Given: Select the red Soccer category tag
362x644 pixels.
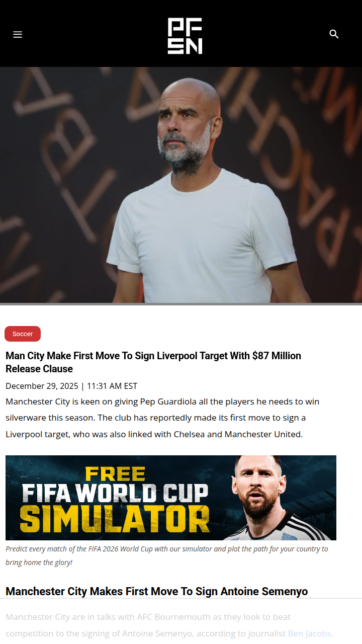Looking at the screenshot, I should [x=23, y=334].
